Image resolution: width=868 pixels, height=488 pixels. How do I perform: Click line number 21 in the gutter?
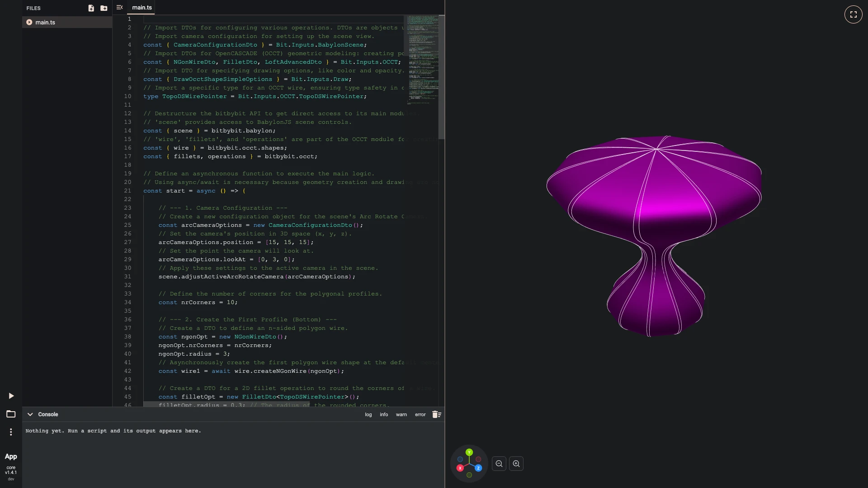(127, 191)
